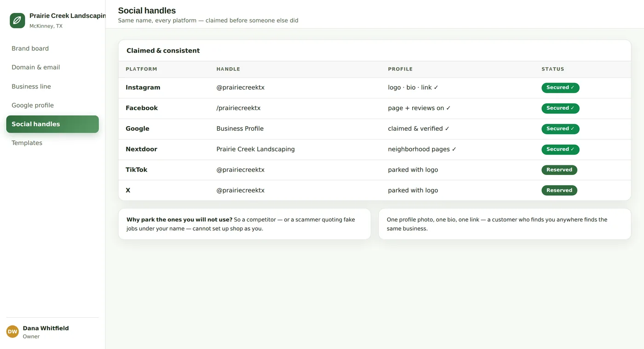Click the Instagram handle @prairiecreektx

(241, 87)
